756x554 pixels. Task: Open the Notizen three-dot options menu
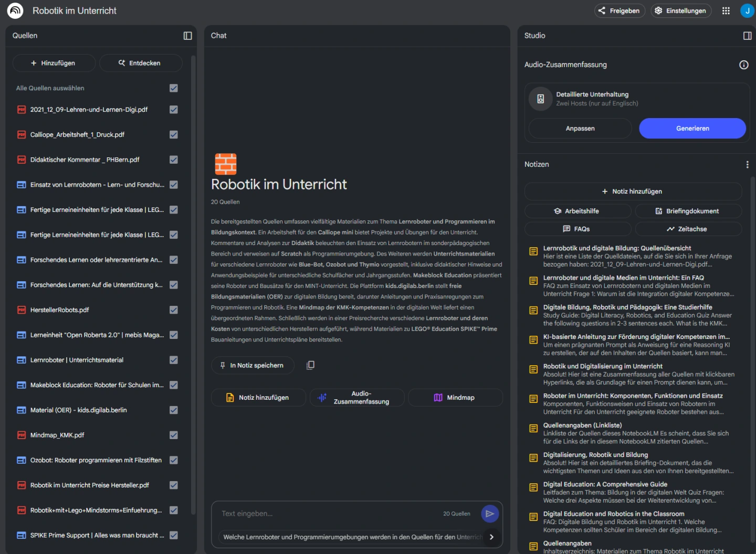[747, 165]
